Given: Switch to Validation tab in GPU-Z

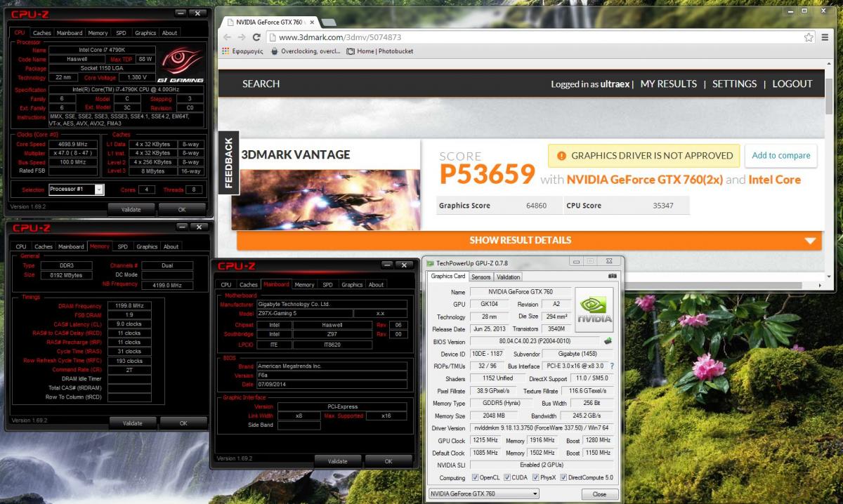Looking at the screenshot, I should 509,277.
